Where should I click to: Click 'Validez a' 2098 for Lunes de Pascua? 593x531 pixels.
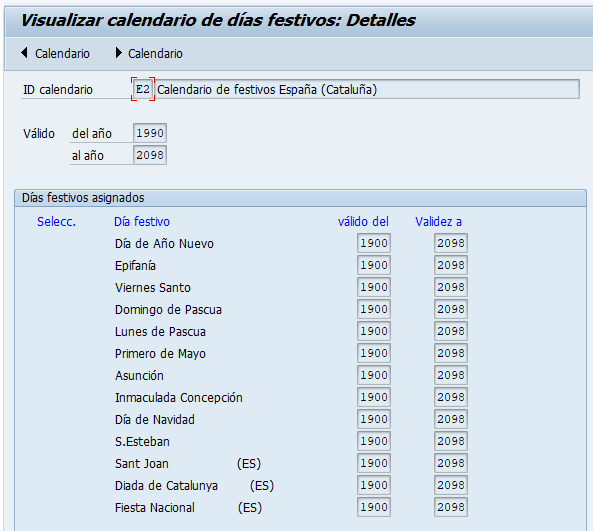(451, 331)
